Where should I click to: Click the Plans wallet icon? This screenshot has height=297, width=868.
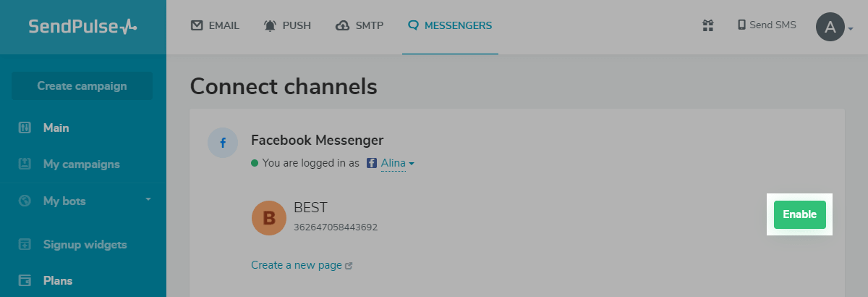25,280
